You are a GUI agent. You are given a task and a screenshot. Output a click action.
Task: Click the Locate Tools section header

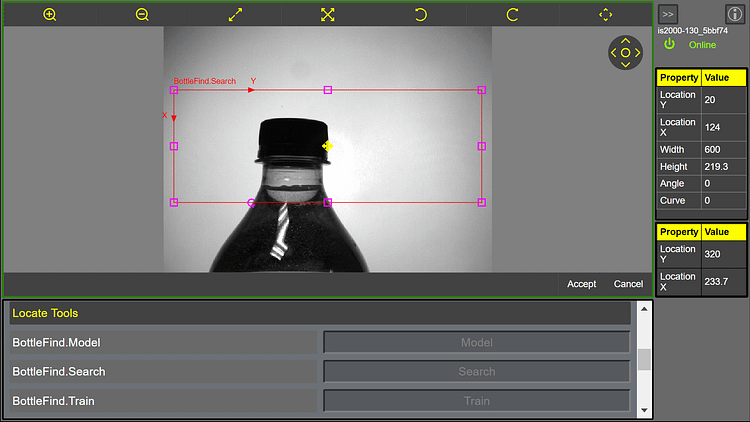click(x=320, y=314)
